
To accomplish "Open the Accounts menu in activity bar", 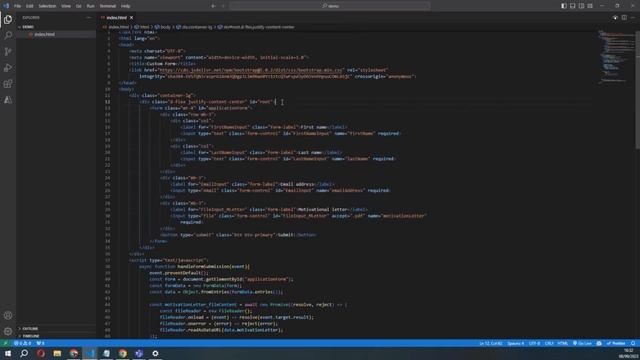I will tap(8, 315).
